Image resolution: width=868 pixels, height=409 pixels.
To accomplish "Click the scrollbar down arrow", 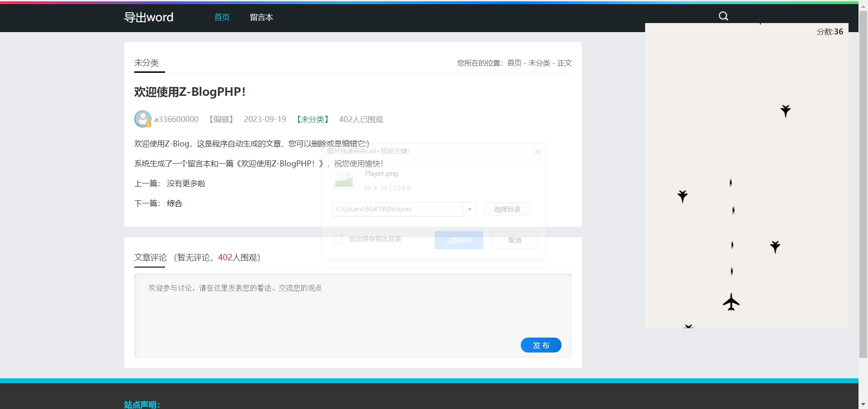I will tap(863, 404).
